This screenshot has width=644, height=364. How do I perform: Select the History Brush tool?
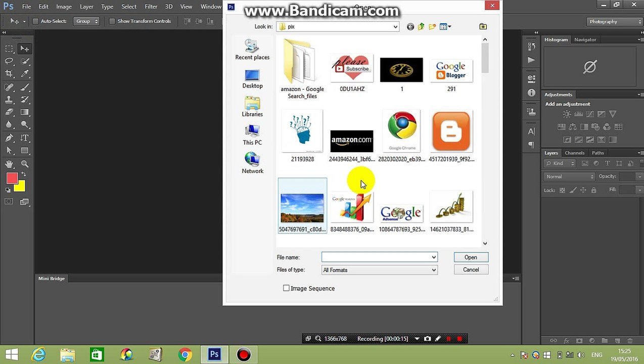pos(25,100)
